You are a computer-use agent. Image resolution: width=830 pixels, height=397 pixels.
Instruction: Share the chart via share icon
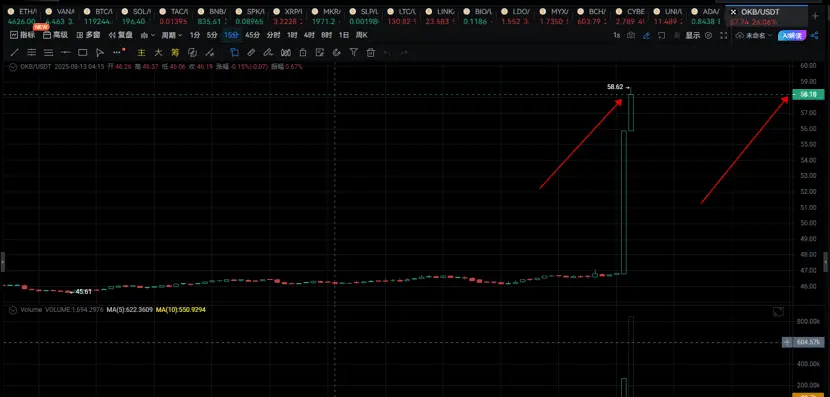pos(814,35)
